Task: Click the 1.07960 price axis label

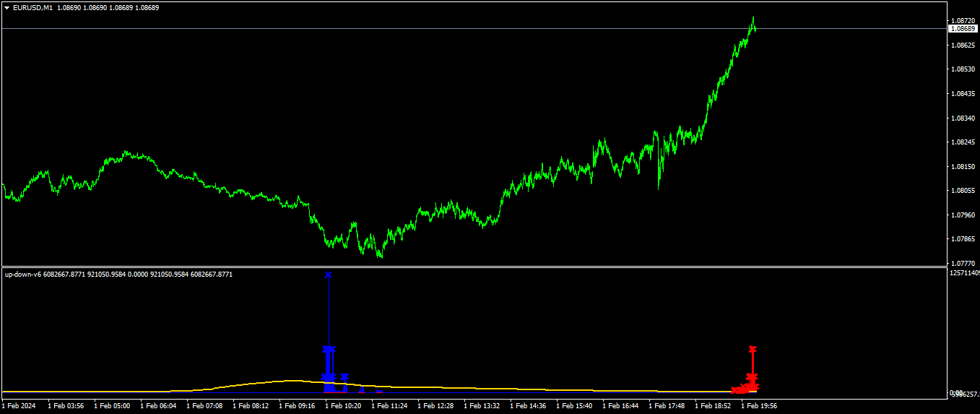Action: [x=963, y=215]
